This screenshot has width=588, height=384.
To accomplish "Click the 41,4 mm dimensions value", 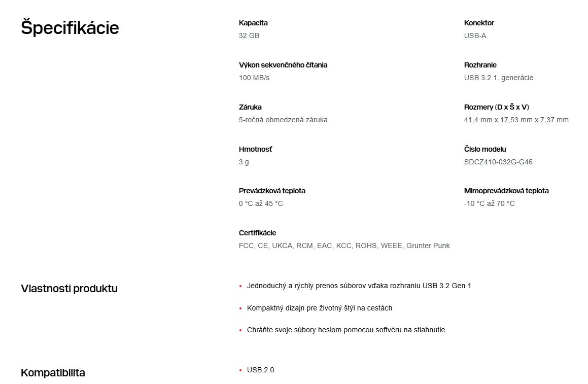I will click(x=516, y=120).
